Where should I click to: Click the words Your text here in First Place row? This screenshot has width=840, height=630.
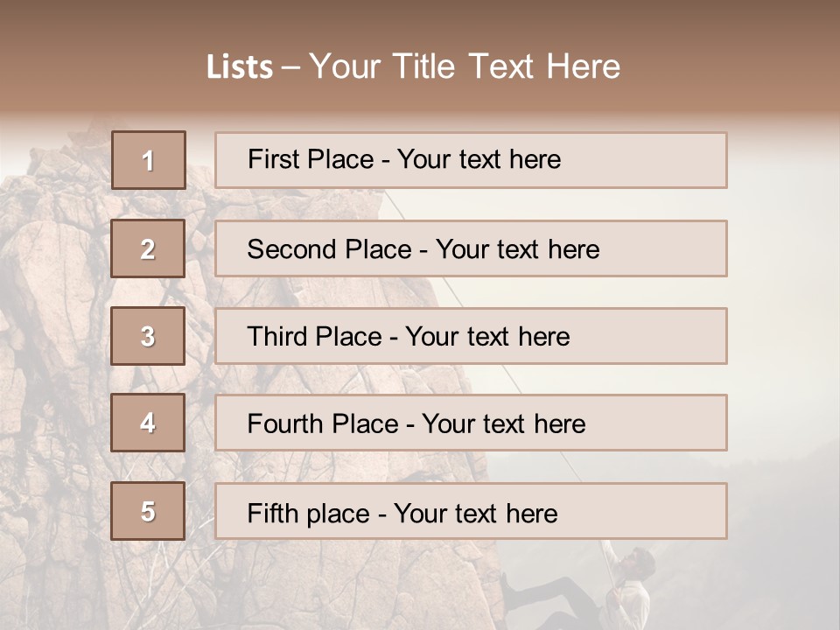(479, 160)
